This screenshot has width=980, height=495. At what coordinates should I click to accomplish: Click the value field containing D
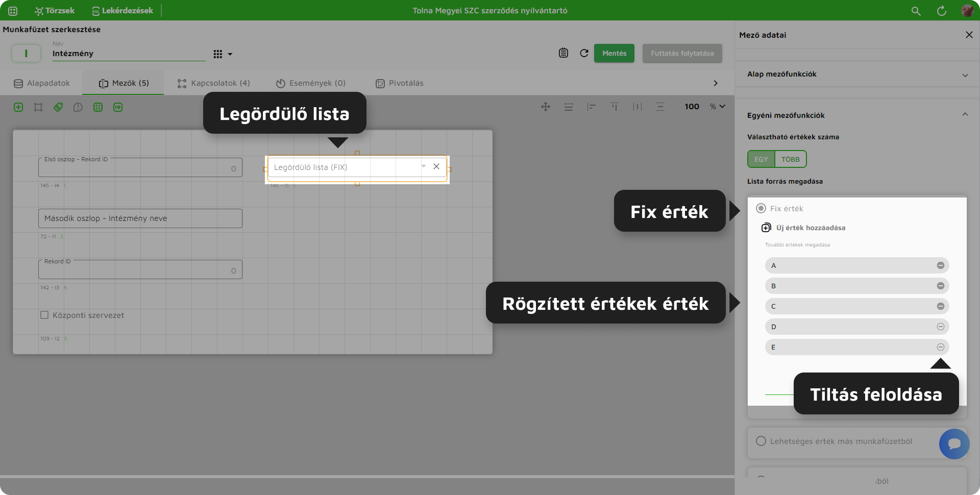(x=857, y=327)
